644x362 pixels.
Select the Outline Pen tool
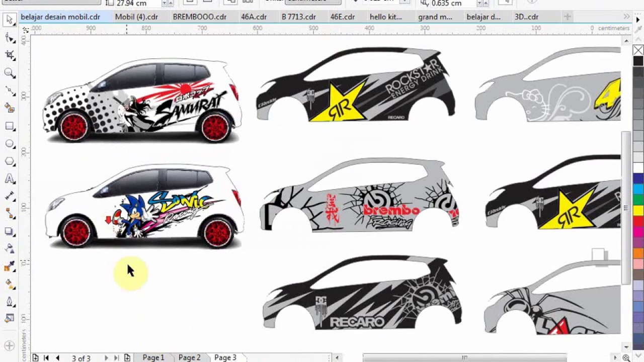pos(10,302)
